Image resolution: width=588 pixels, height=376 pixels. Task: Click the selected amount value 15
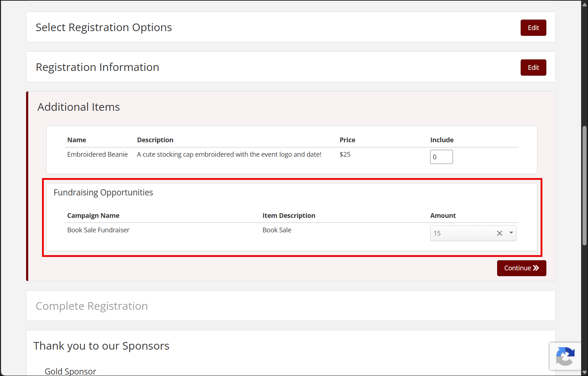point(437,233)
